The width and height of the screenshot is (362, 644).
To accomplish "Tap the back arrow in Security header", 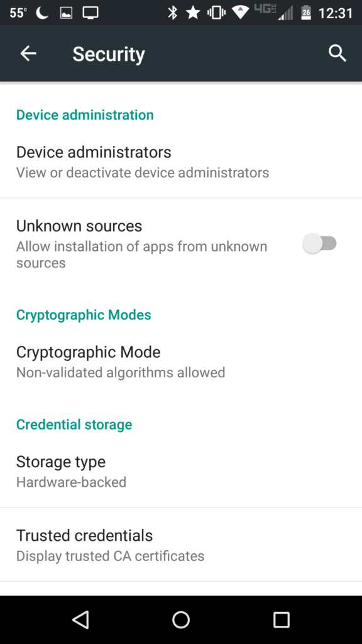I will (x=28, y=53).
